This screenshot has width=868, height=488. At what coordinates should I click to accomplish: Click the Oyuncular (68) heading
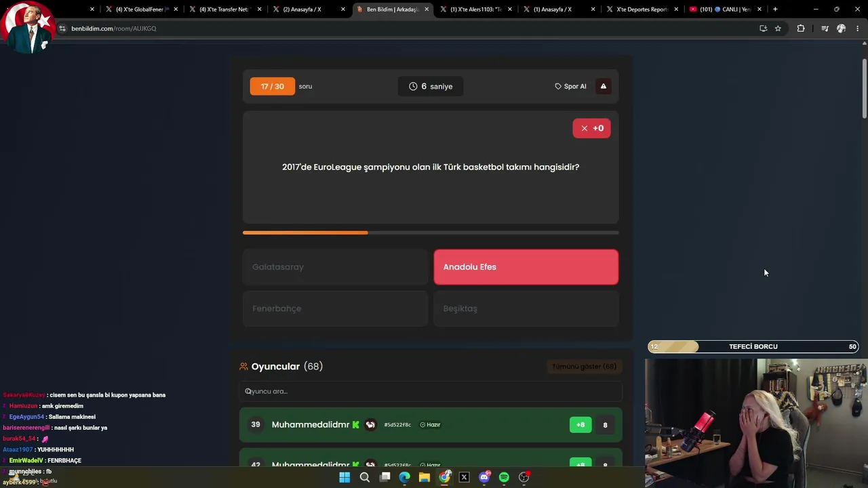(x=287, y=367)
